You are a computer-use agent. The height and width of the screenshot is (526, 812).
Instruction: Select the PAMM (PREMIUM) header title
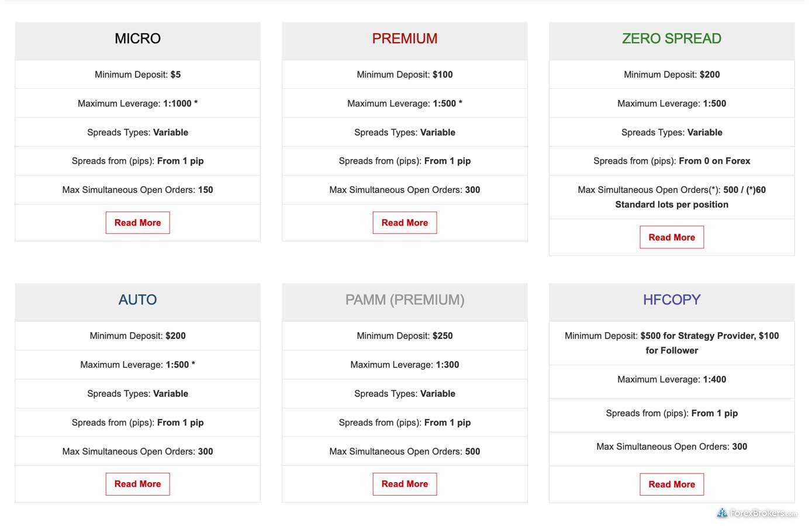405,300
